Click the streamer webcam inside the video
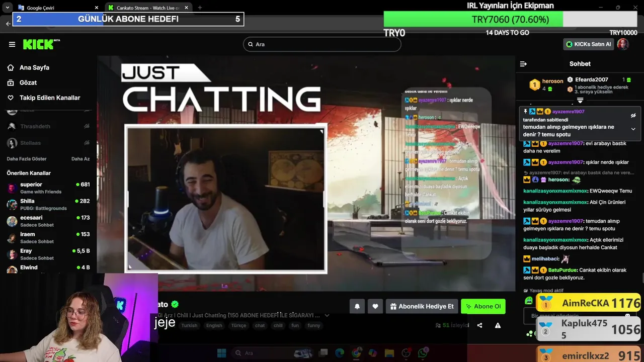Viewport: 644px width, 362px height. coord(226,199)
